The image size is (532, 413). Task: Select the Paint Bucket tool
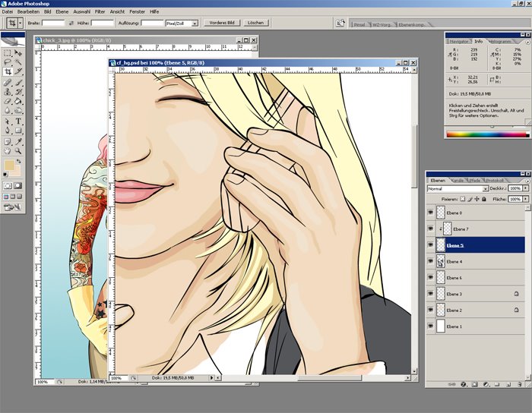(x=18, y=101)
